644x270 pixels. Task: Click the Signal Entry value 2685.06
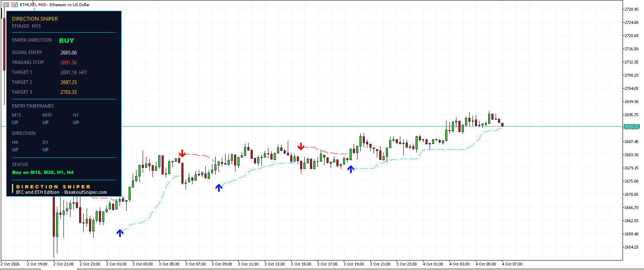pyautogui.click(x=68, y=53)
